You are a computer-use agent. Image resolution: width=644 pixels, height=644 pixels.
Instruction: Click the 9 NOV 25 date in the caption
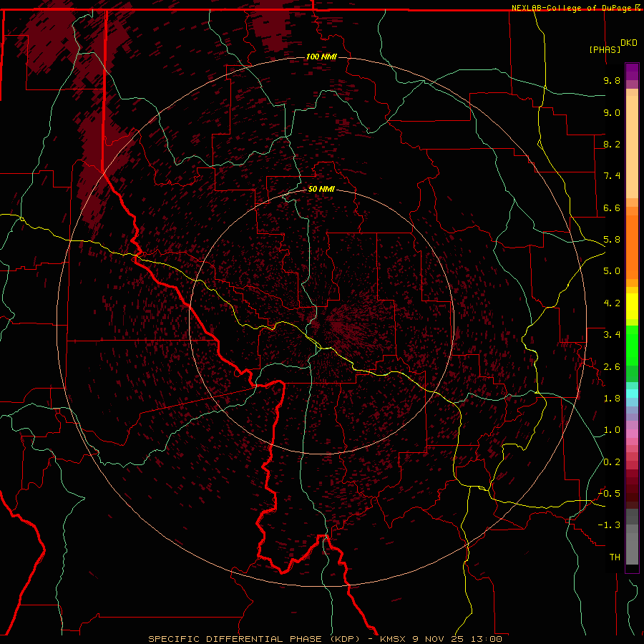point(437,639)
